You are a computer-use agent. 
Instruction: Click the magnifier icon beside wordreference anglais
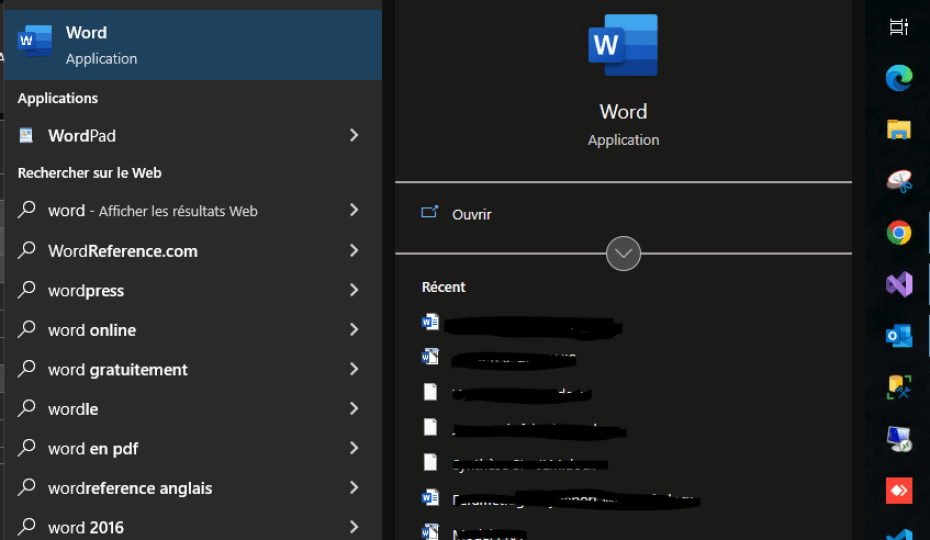(27, 487)
